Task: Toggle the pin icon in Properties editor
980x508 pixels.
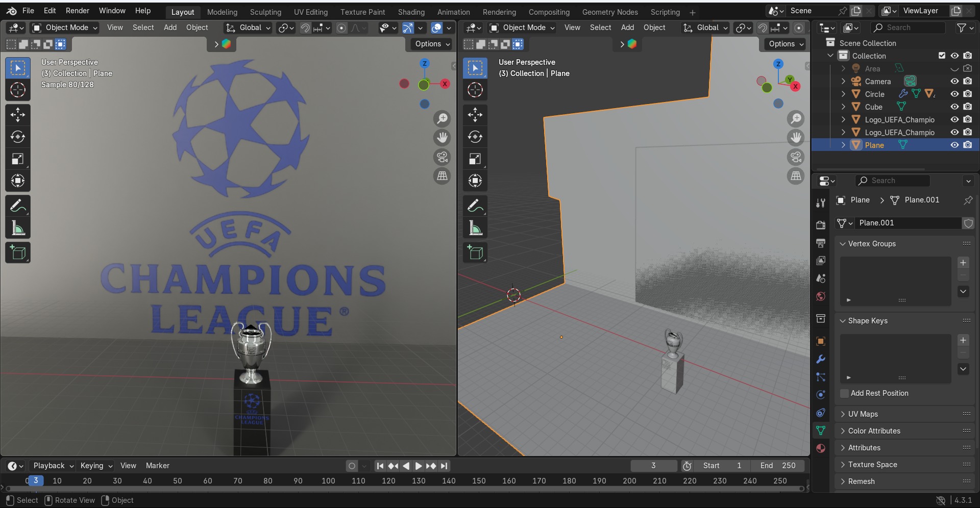Action: coord(968,200)
